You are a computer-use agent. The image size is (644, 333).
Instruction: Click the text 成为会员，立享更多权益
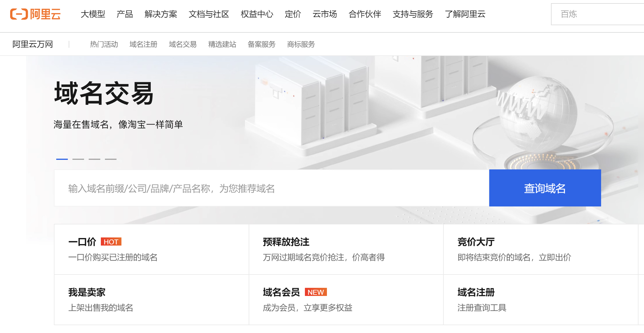(x=308, y=308)
